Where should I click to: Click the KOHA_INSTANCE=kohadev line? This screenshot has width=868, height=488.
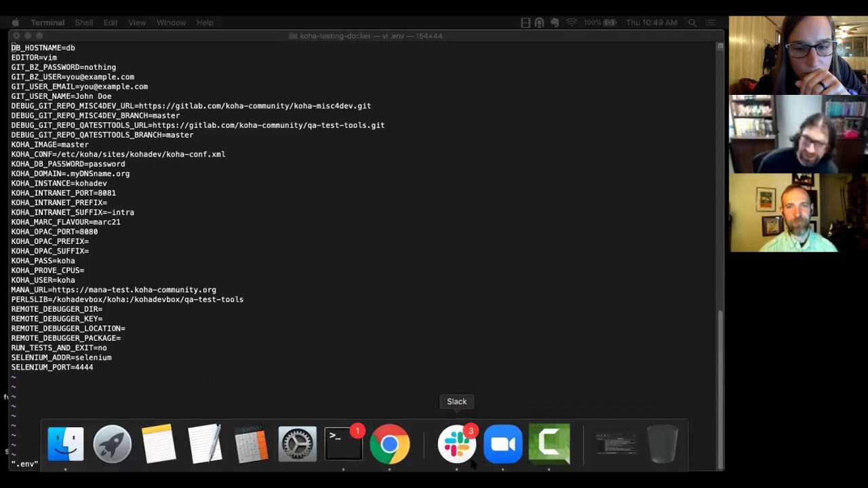[59, 183]
